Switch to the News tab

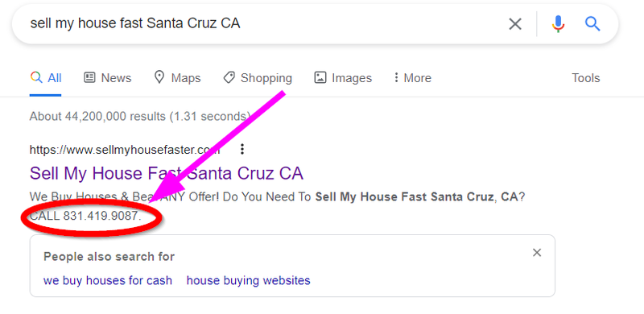[x=108, y=77]
